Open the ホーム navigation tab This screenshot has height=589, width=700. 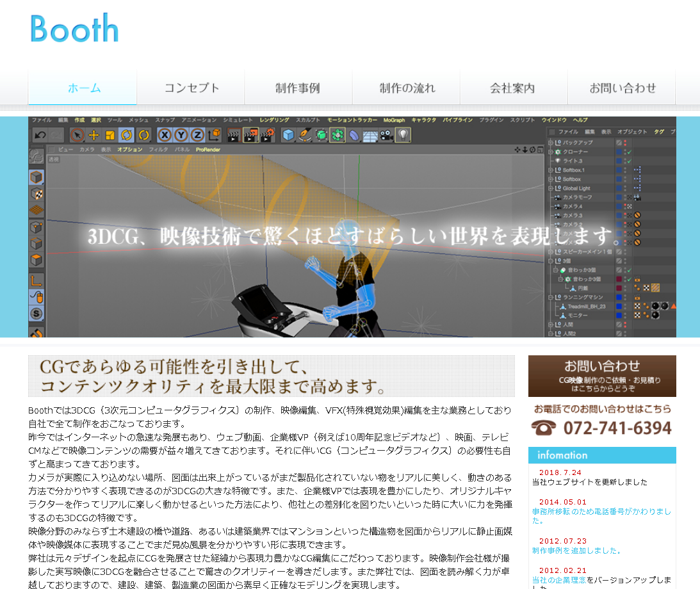[83, 88]
